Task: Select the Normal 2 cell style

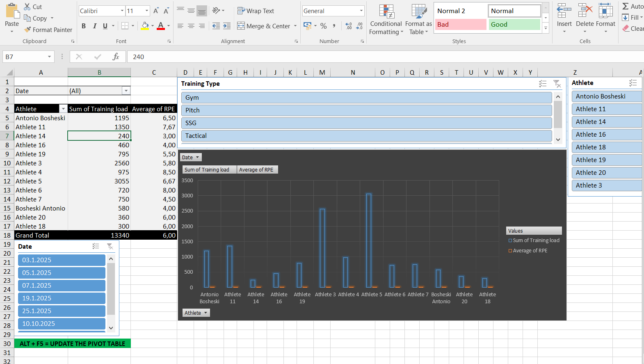Action: 461,11
